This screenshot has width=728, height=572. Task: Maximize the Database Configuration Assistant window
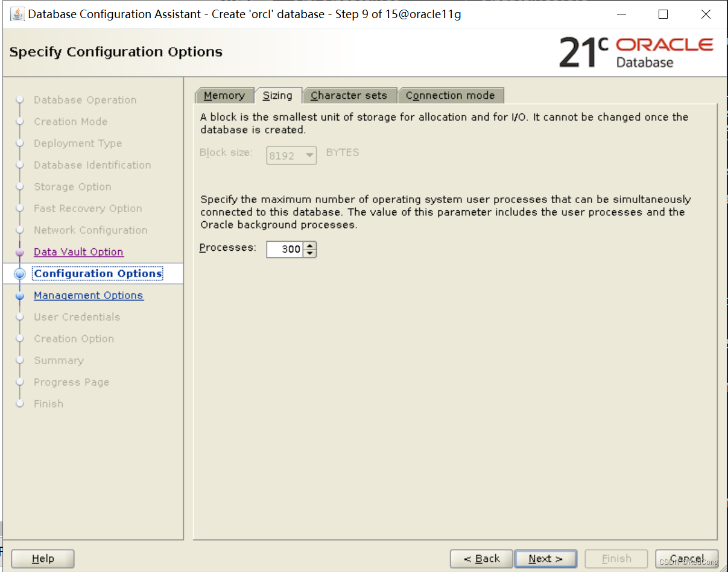663,14
